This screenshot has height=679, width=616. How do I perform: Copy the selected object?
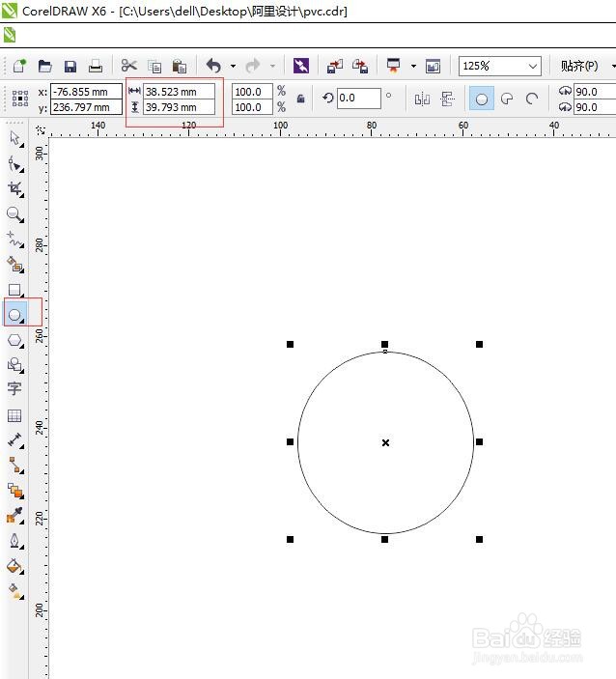[x=154, y=67]
